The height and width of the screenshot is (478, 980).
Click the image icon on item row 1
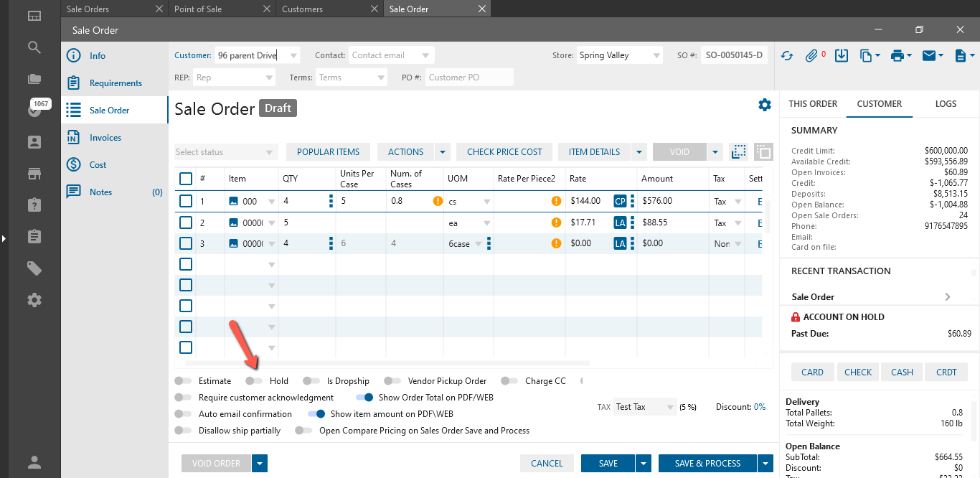(233, 202)
